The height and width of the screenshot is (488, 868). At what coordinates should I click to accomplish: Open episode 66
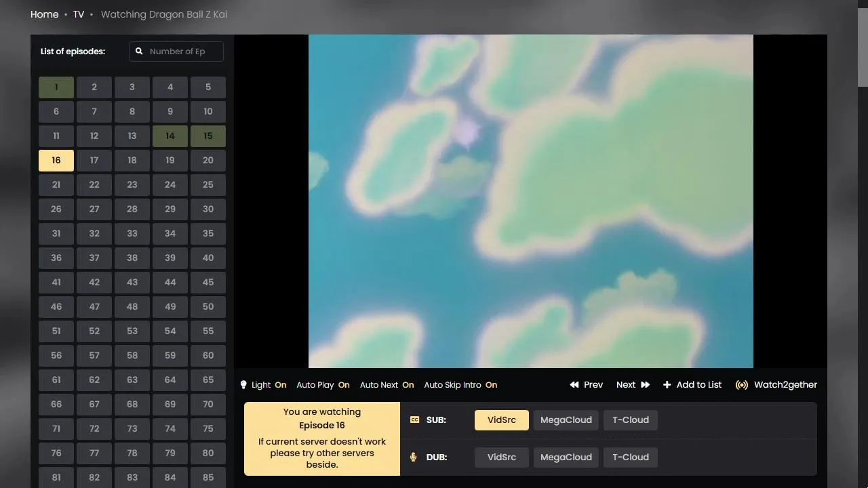(x=56, y=404)
